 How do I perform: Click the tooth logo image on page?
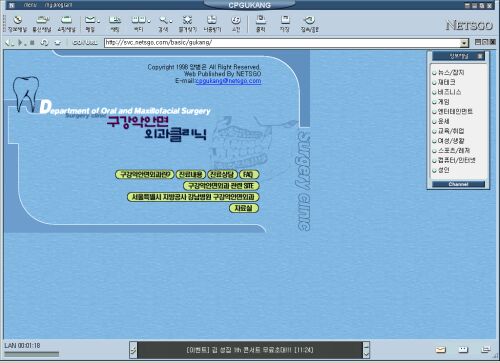pyautogui.click(x=26, y=94)
